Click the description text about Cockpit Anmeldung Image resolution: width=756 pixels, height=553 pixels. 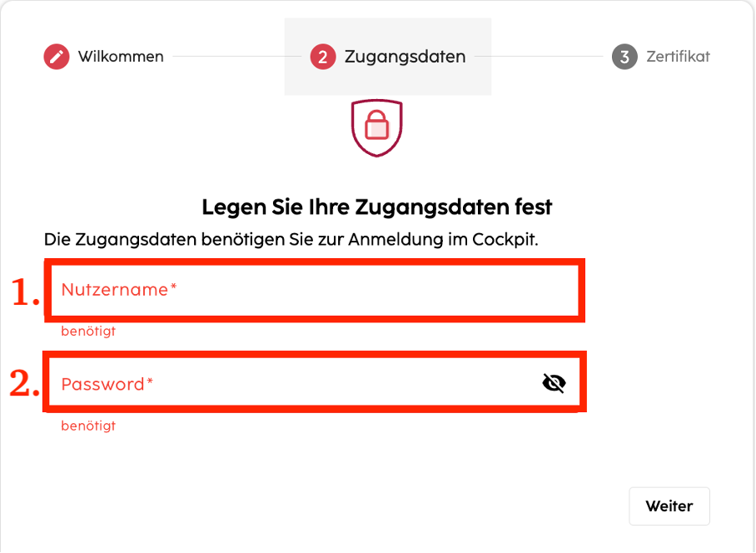(x=291, y=239)
